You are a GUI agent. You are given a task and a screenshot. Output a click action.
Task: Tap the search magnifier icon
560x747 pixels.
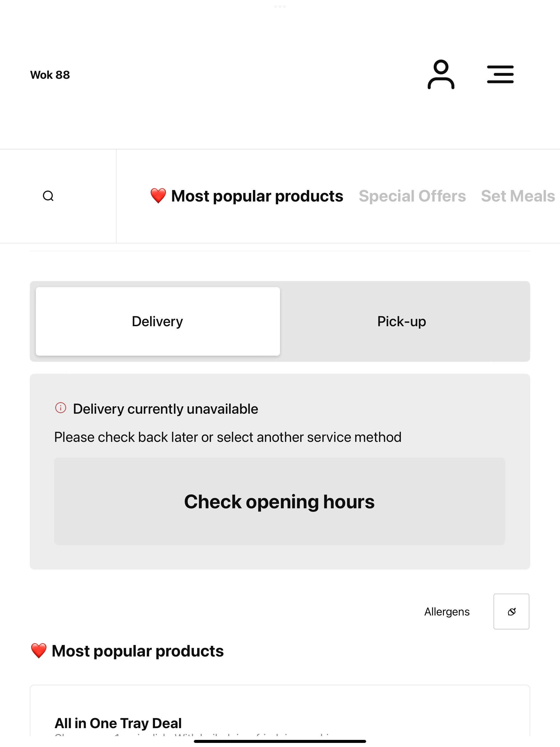pos(48,196)
